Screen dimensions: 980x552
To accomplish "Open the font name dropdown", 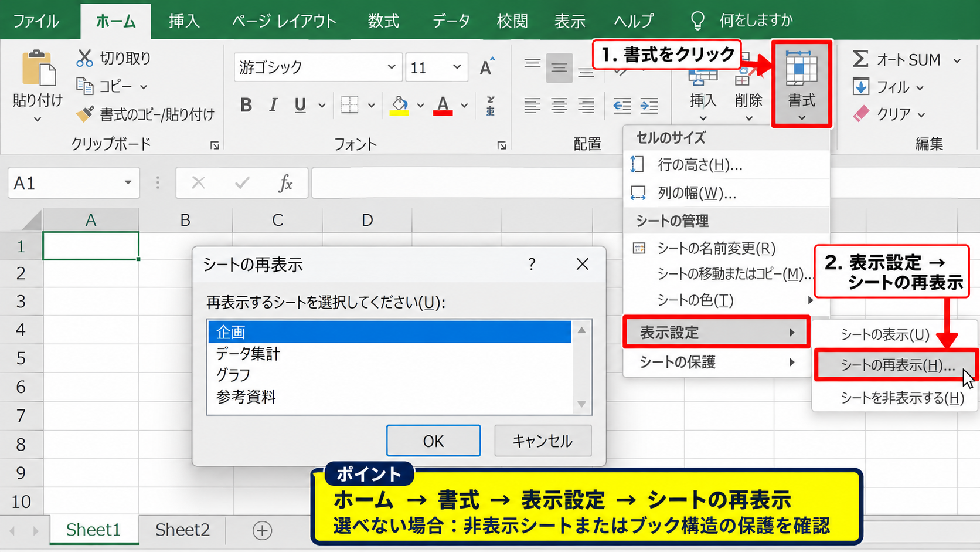I will (x=392, y=67).
